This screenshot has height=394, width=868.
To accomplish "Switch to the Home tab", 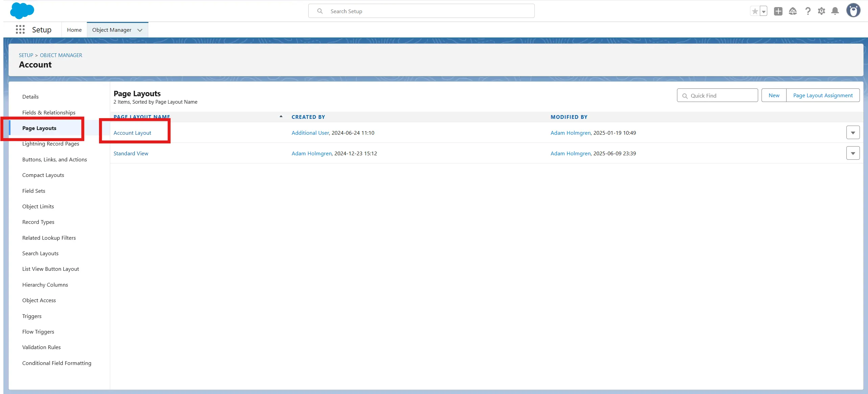I will coord(74,30).
